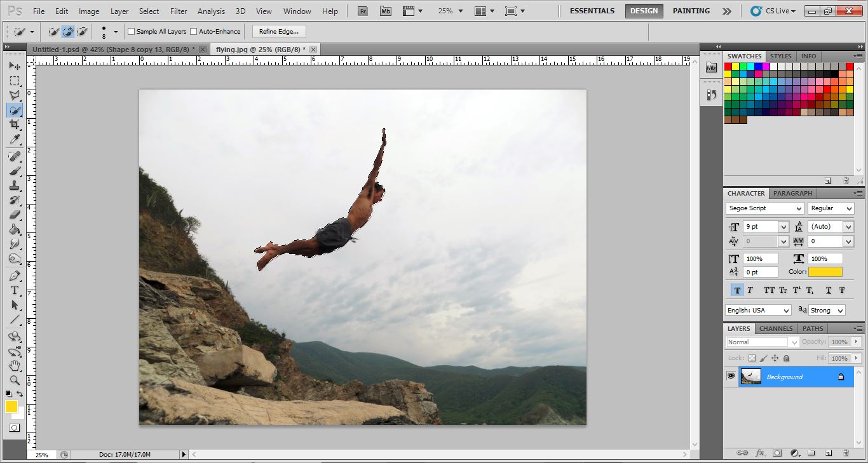
Task: Click the Create new layer icon
Action: click(829, 453)
